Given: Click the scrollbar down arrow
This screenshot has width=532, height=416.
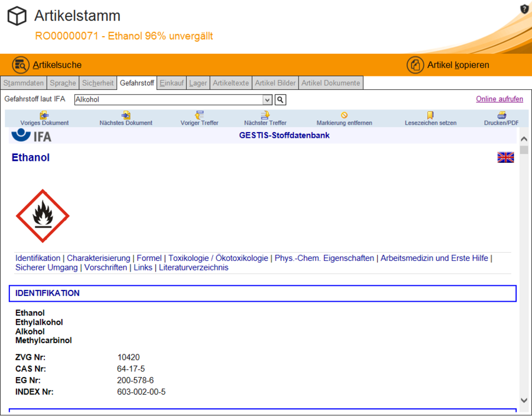Looking at the screenshot, I should click(x=524, y=401).
